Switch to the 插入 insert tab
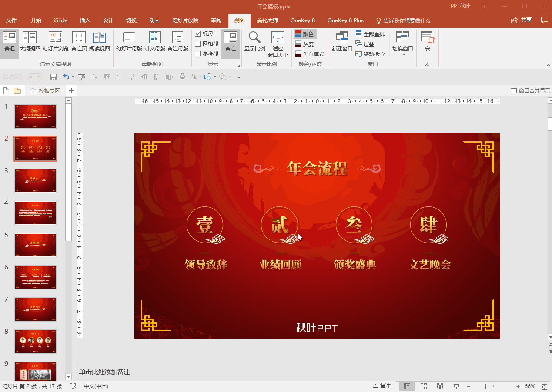The width and height of the screenshot is (552, 392). (x=85, y=20)
